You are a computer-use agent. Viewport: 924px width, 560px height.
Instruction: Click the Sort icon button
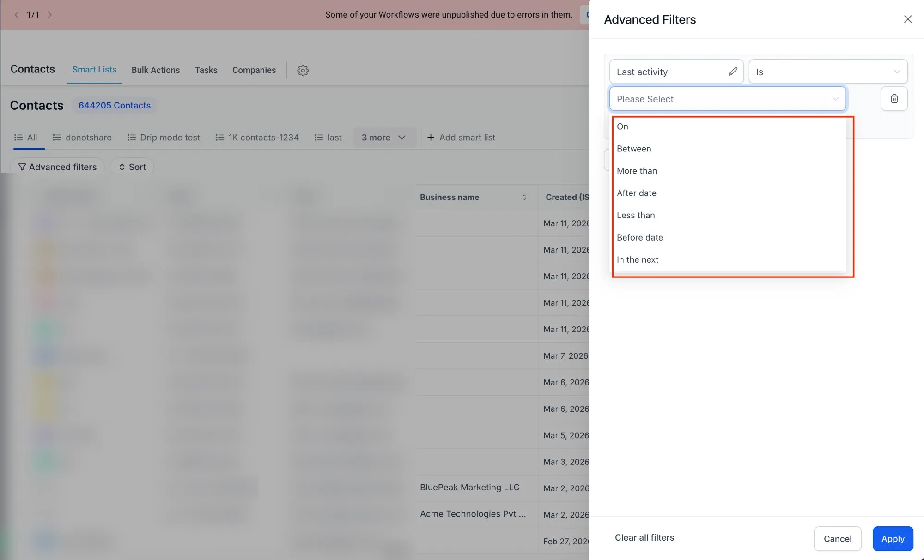coord(122,167)
